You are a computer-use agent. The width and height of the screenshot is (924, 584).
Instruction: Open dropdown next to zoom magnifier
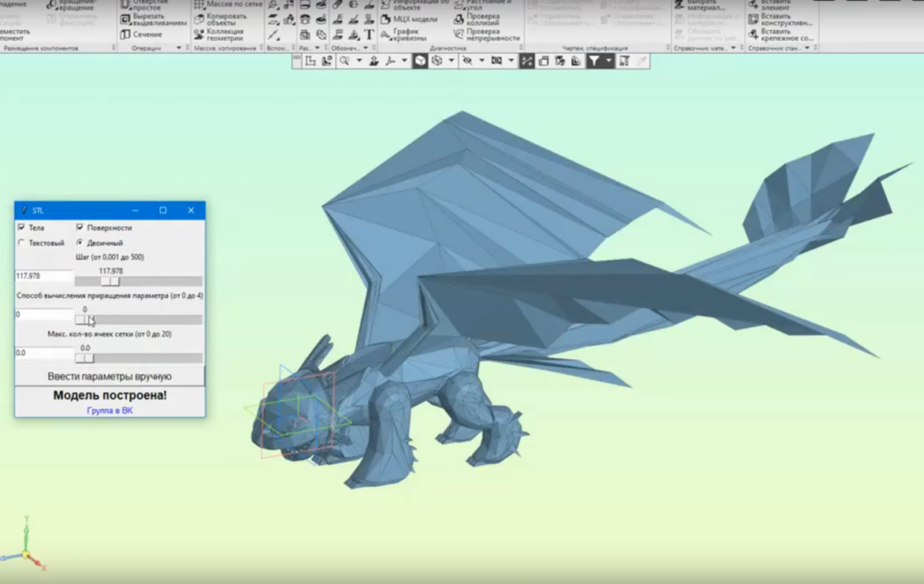359,61
